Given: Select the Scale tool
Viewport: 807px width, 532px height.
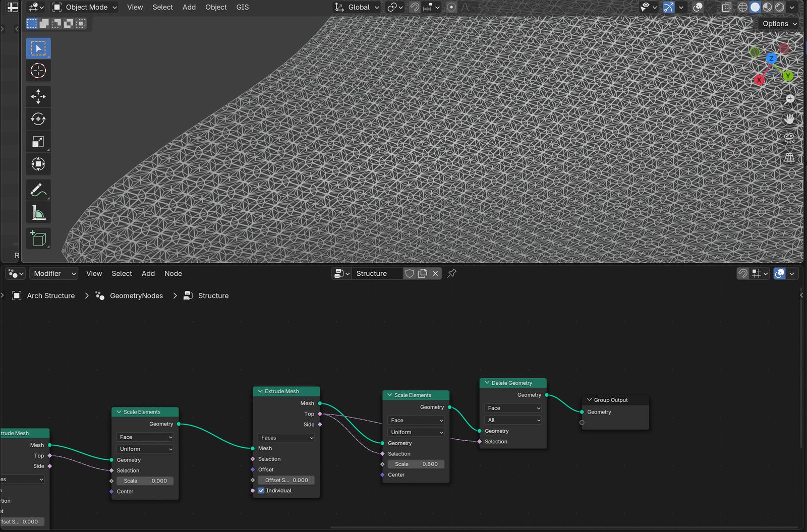Looking at the screenshot, I should (38, 142).
